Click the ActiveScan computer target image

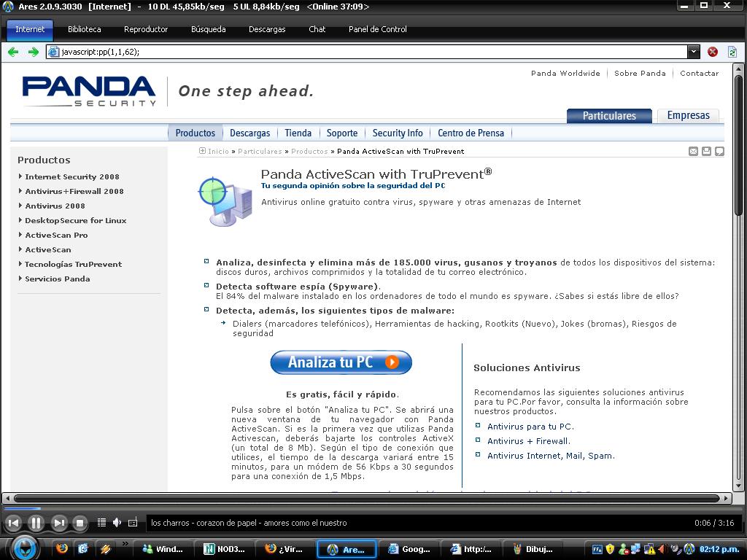[225, 201]
